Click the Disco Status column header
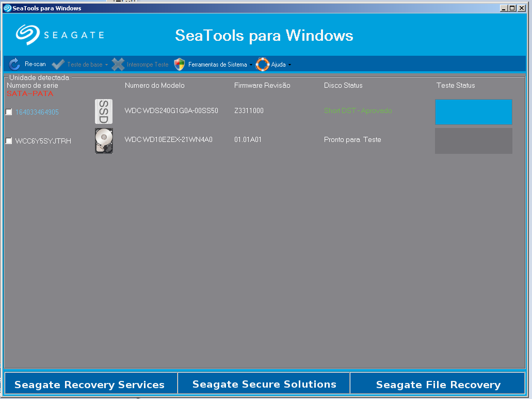The height and width of the screenshot is (399, 532). click(x=343, y=86)
